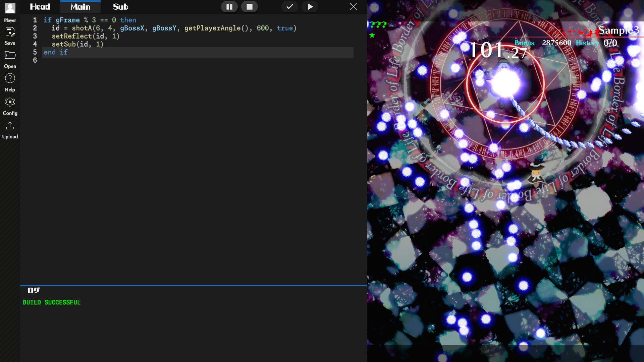Select the Main tab

(x=80, y=7)
